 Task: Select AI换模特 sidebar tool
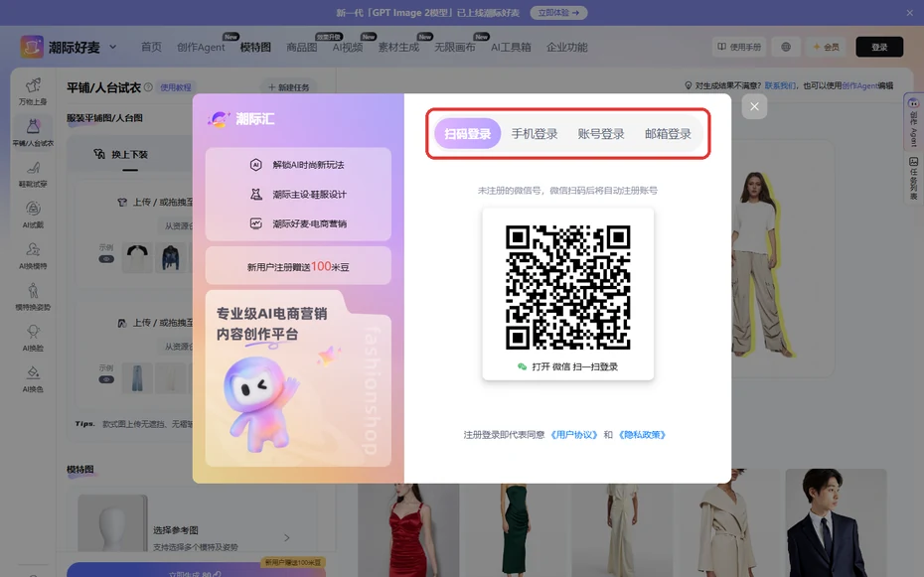[x=33, y=256]
